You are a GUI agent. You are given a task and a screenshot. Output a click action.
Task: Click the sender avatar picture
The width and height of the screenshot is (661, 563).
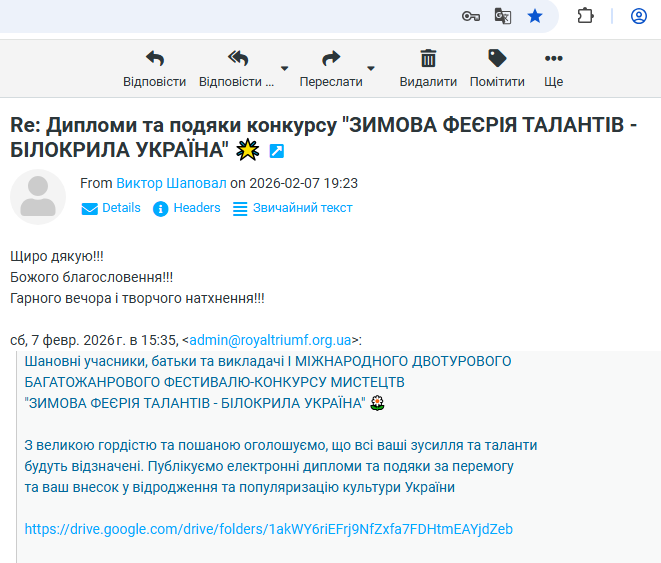pyautogui.click(x=38, y=196)
